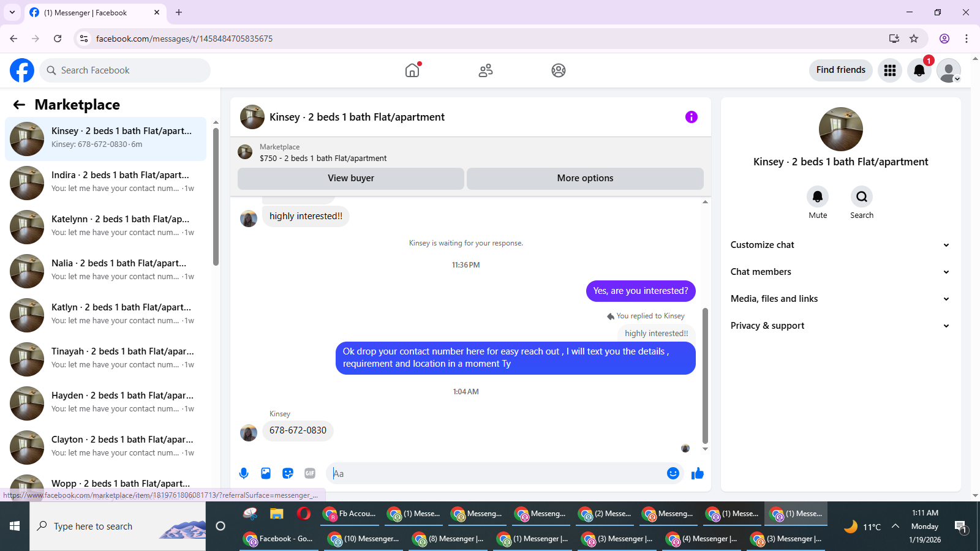Viewport: 980px width, 551px height.
Task: Select the Kinsey conversation in the list
Action: coord(105,139)
